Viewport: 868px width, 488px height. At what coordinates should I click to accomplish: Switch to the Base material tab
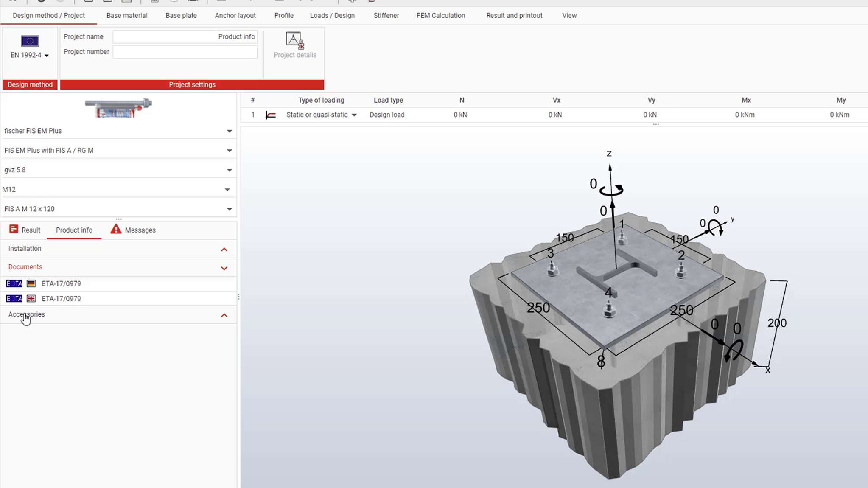pos(126,15)
